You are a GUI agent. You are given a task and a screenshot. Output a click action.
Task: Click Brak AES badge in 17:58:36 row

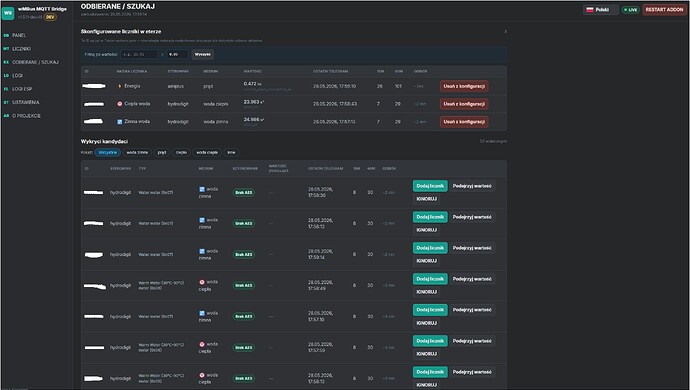pos(244,193)
